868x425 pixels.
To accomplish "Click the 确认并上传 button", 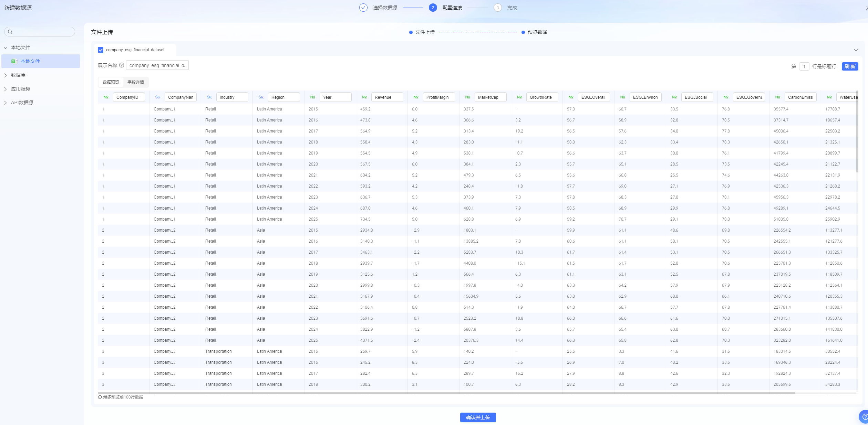I will coord(478,417).
